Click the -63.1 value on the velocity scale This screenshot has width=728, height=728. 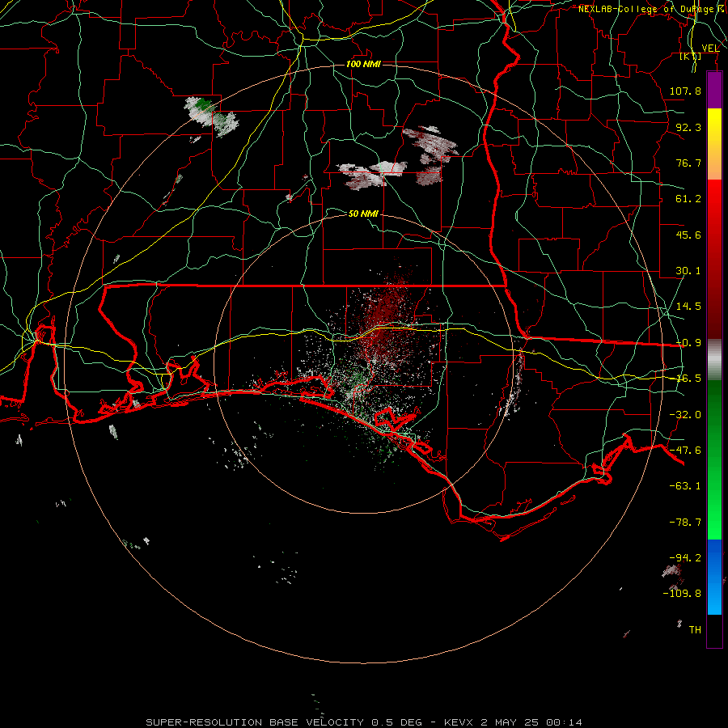[x=685, y=486]
